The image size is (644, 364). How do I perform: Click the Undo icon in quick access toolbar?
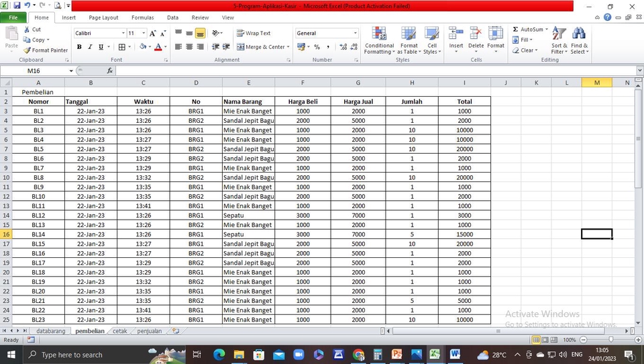(x=28, y=6)
